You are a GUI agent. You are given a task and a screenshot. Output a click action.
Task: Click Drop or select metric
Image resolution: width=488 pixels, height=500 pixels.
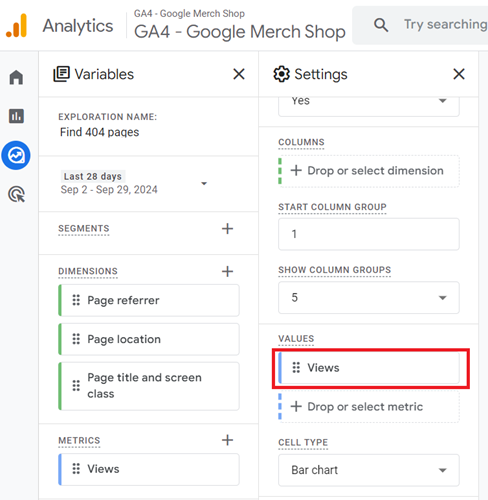pos(369,407)
